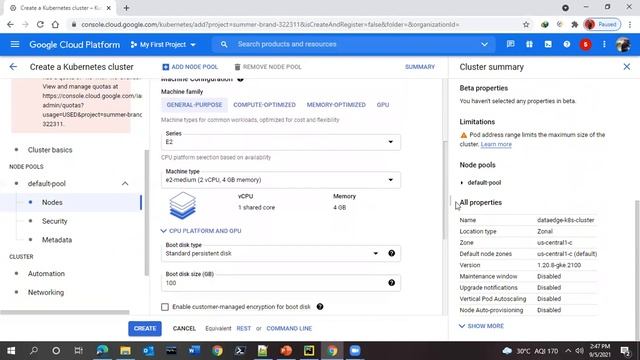The height and width of the screenshot is (360, 640).
Task: Open Security under default-pool
Action: [54, 221]
